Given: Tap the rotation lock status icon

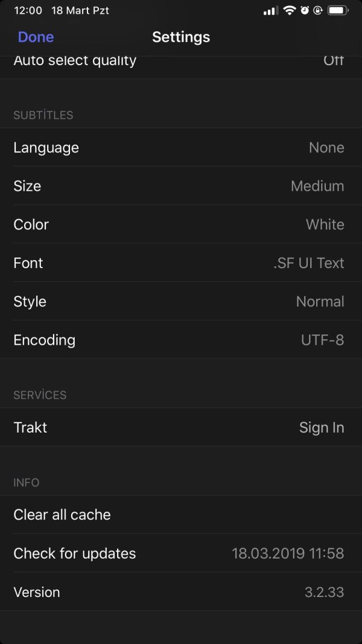Looking at the screenshot, I should tap(318, 10).
